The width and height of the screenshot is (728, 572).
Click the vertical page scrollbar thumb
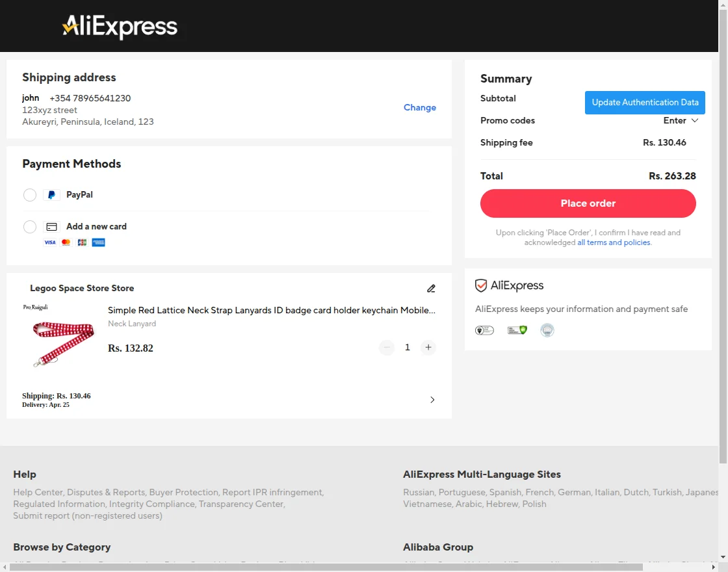(x=723, y=236)
